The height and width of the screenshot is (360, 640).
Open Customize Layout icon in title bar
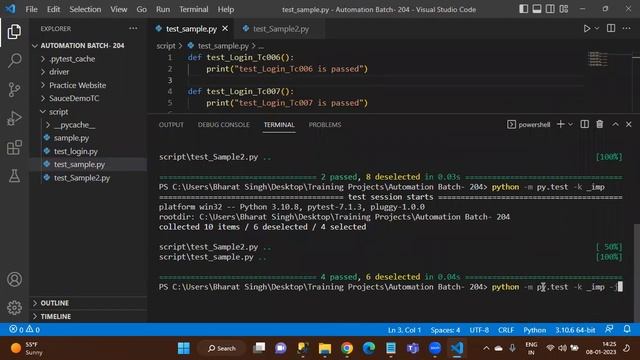(x=564, y=9)
